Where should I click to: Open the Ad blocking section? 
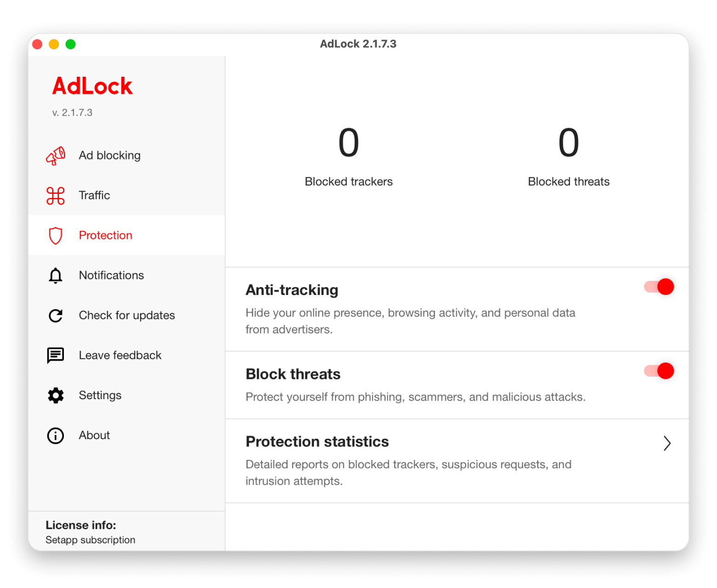coord(126,156)
